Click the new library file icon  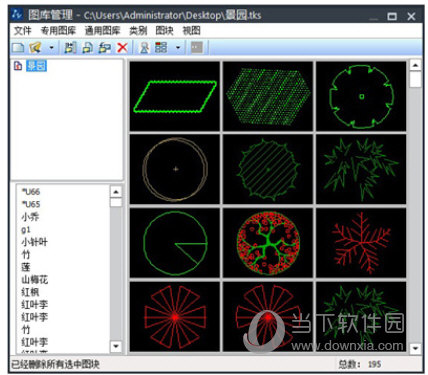(18, 48)
